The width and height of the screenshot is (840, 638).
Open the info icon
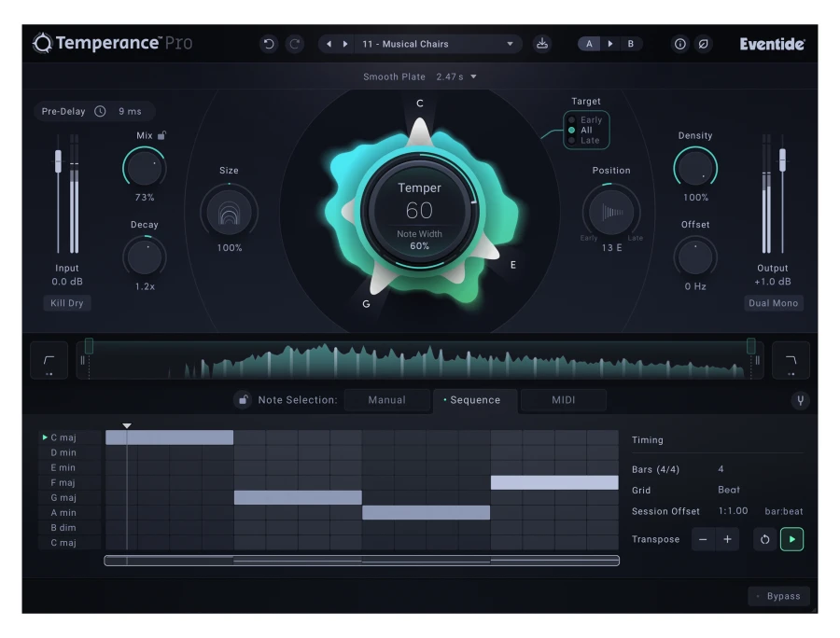(679, 44)
